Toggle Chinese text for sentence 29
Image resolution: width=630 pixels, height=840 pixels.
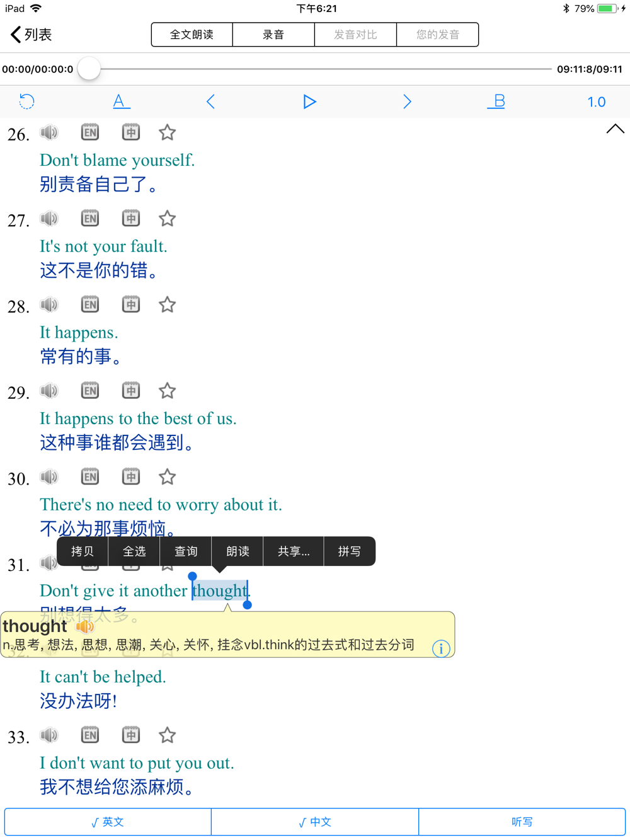click(131, 391)
